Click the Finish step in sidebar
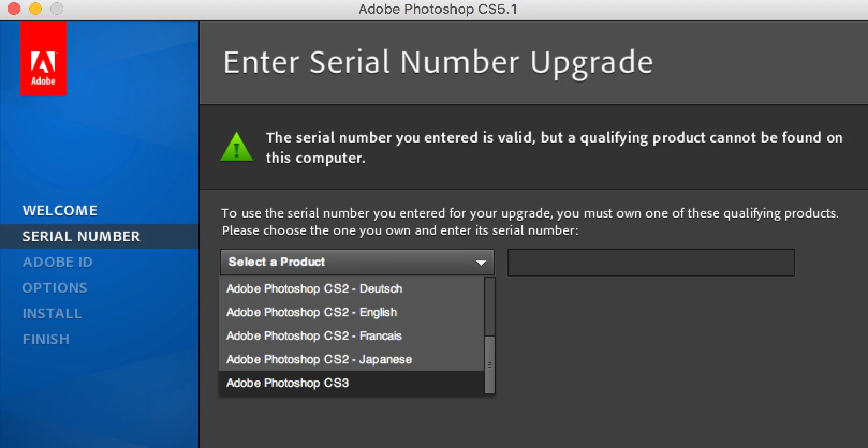Viewport: 868px width, 448px height. [46, 339]
